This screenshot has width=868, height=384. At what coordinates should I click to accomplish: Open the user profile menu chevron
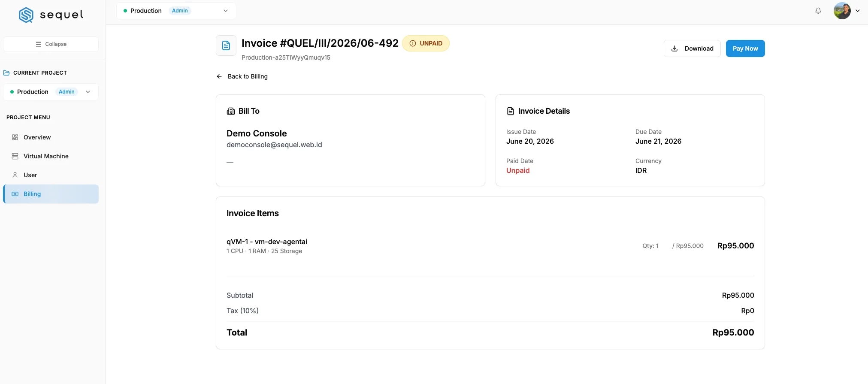(858, 11)
